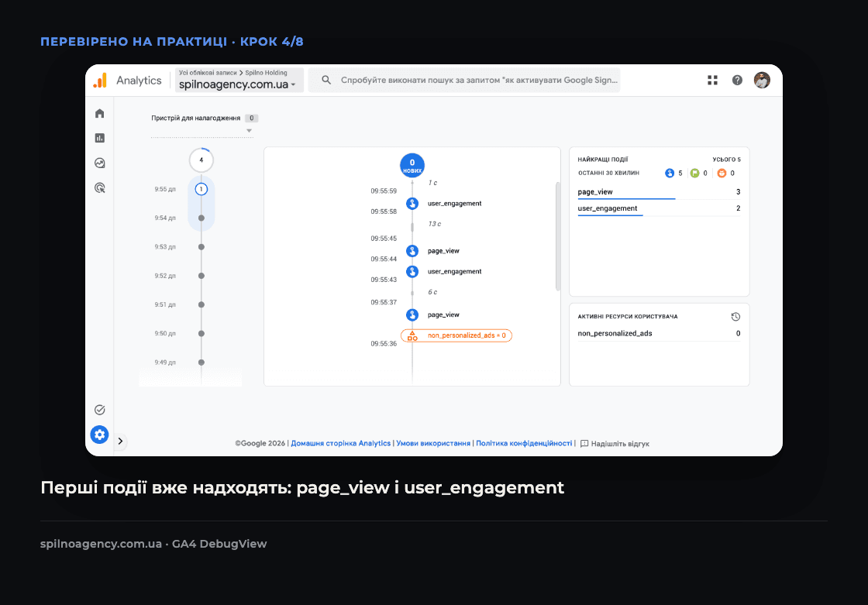Open the user account avatar
The height and width of the screenshot is (605, 868).
[x=763, y=81]
